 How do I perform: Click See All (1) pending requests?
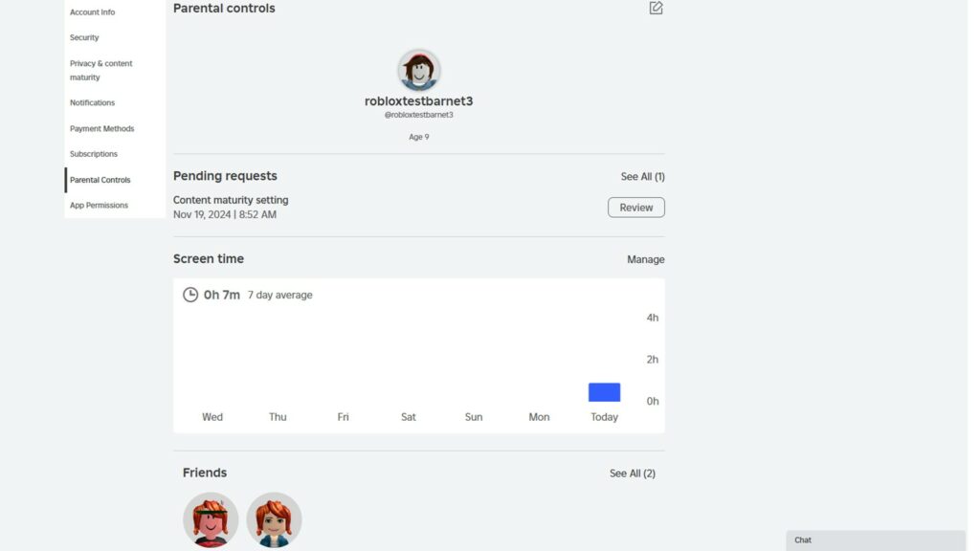pos(642,177)
